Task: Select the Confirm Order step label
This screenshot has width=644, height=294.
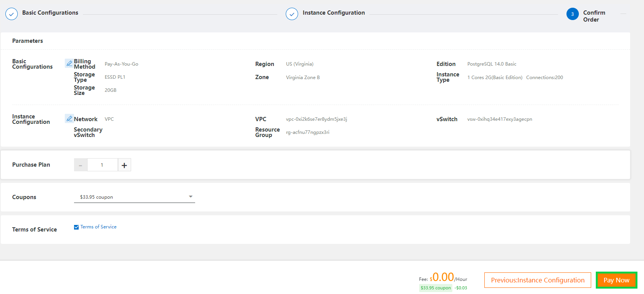Action: coord(594,16)
